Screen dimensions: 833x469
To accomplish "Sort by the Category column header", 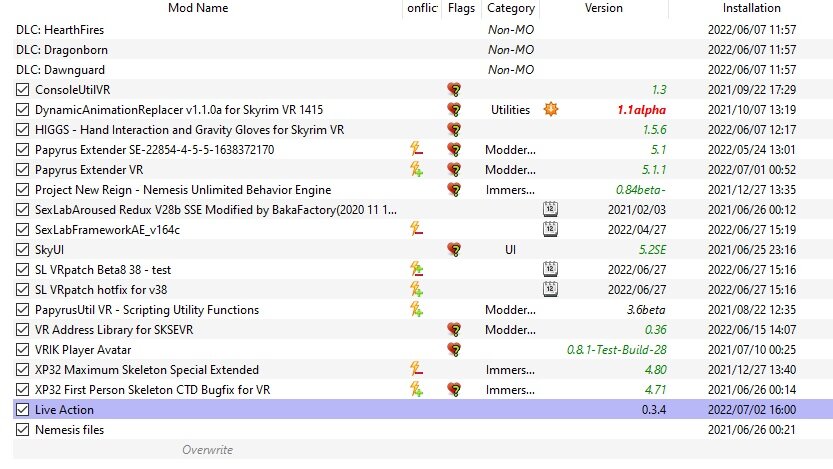I will (x=511, y=8).
